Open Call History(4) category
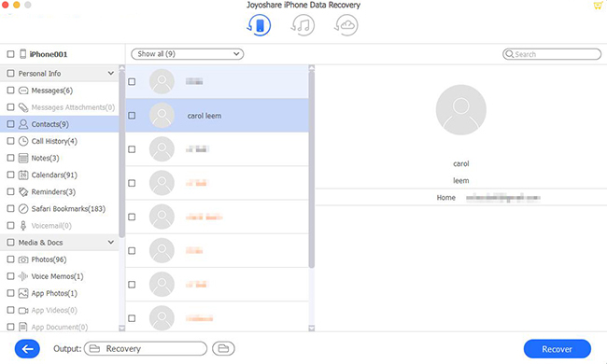 pyautogui.click(x=54, y=141)
